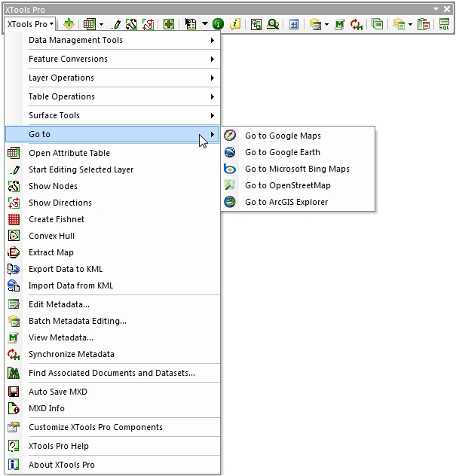Click the Open Attribute Table toolbar icon

(90, 24)
